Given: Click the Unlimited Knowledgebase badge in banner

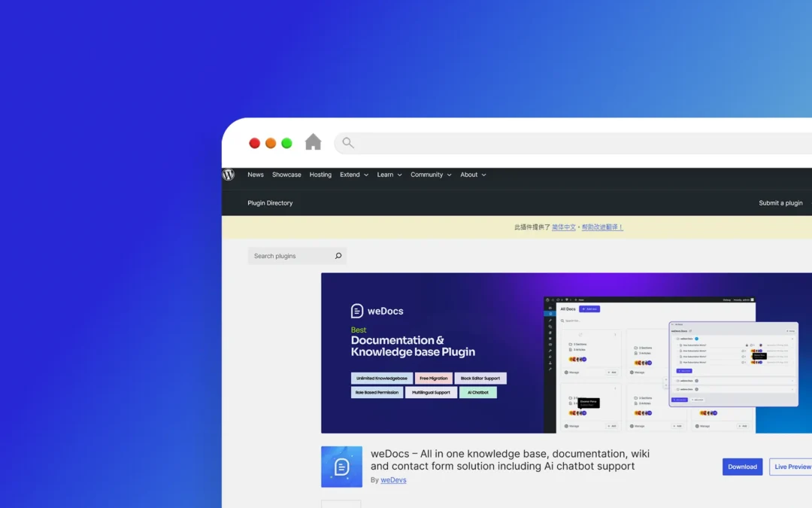Looking at the screenshot, I should pyautogui.click(x=382, y=379).
